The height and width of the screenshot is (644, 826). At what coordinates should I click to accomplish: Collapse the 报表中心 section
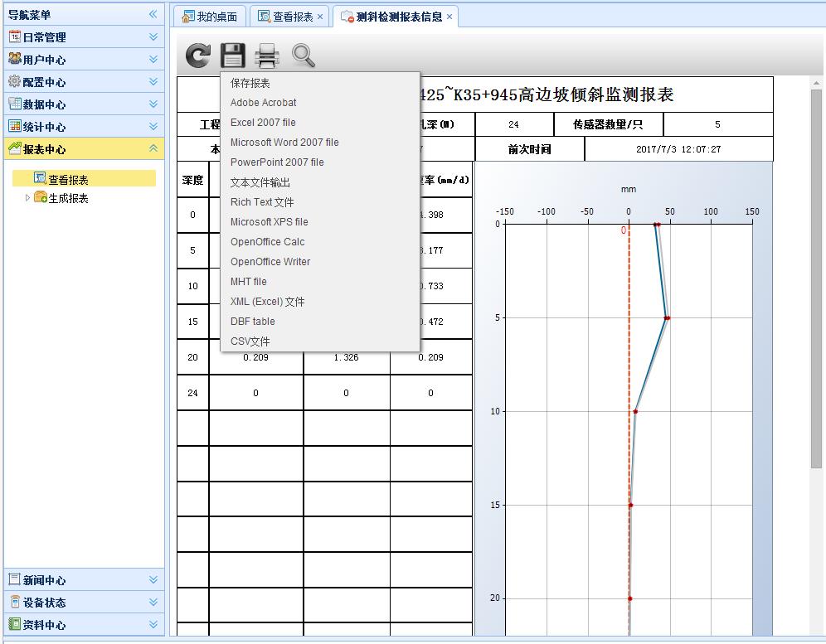point(153,149)
